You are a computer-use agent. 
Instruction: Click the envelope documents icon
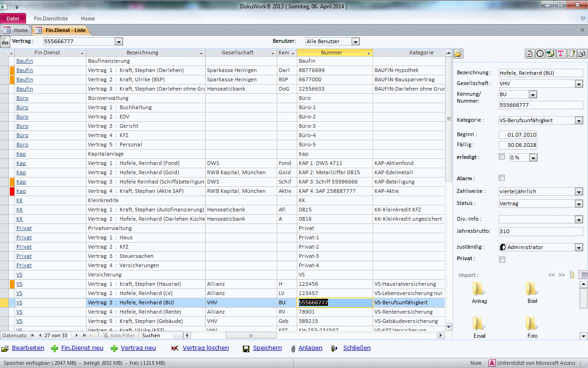(x=582, y=53)
